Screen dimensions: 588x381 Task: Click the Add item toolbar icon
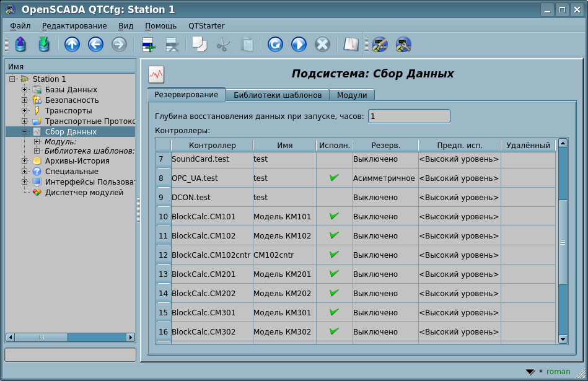149,45
